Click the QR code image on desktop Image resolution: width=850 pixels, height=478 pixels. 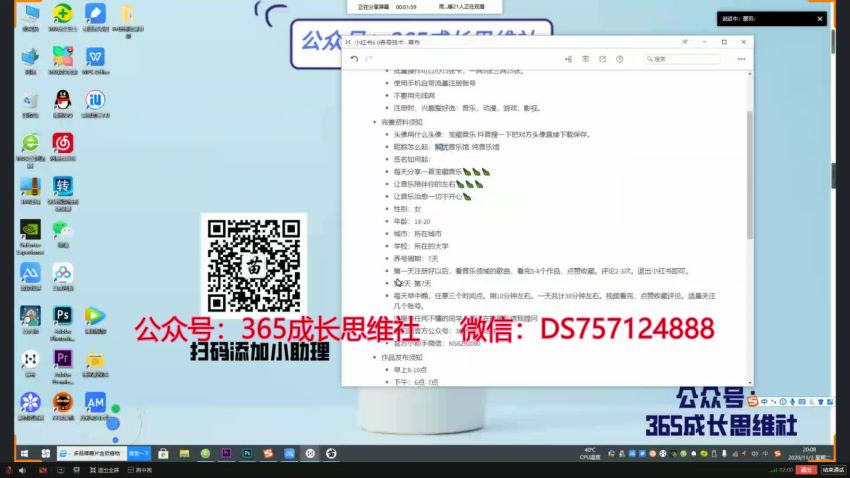point(254,266)
